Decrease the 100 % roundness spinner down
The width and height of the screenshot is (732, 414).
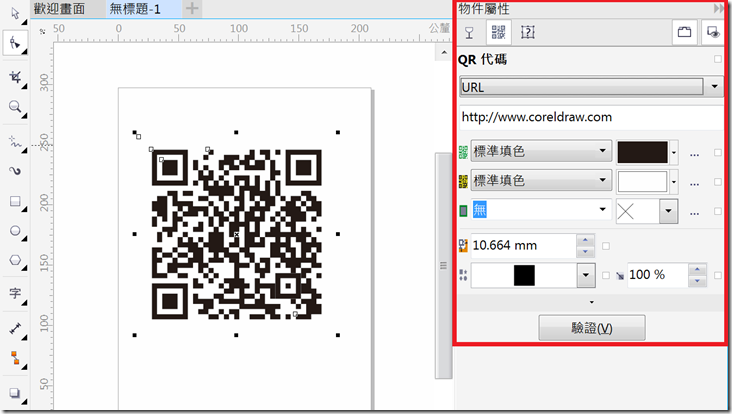[x=697, y=281]
